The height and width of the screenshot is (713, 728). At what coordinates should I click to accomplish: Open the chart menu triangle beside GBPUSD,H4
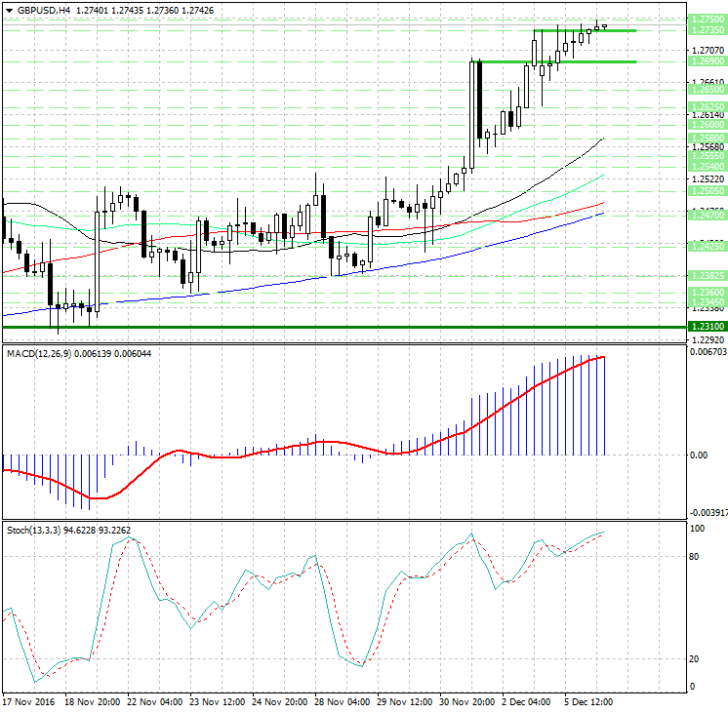(x=10, y=10)
